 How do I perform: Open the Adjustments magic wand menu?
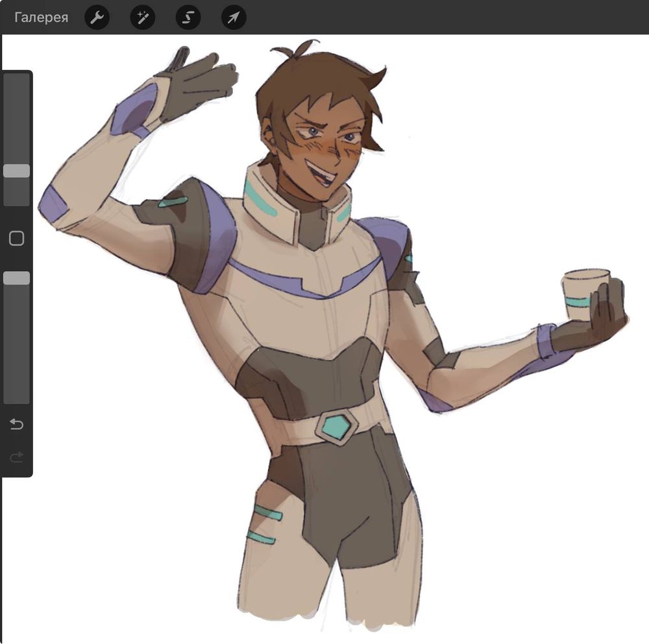[x=143, y=18]
